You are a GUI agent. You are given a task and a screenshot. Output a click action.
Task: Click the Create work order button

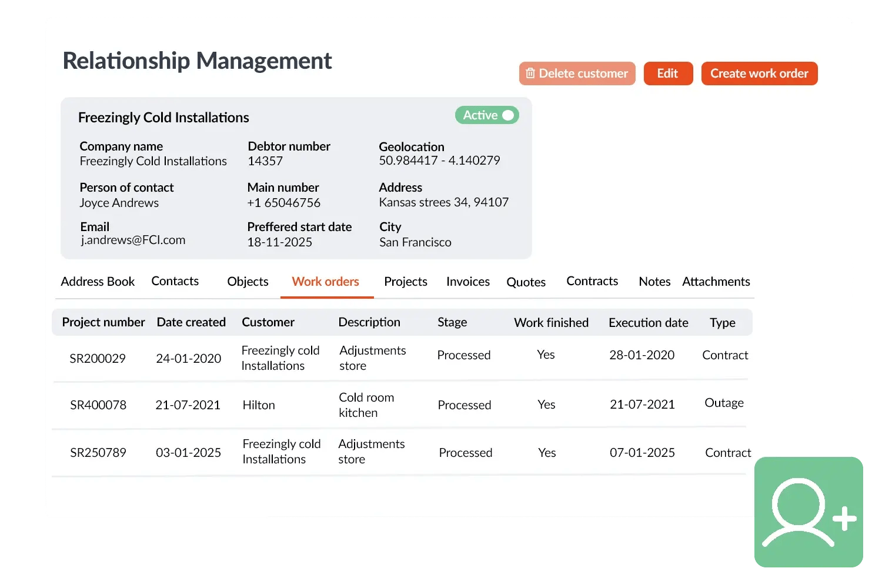click(759, 73)
